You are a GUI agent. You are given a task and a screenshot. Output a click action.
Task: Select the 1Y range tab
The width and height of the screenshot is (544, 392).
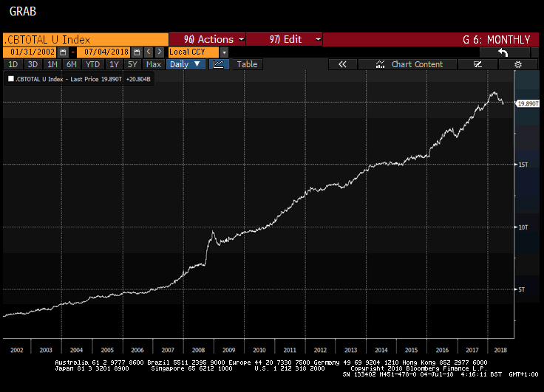tap(114, 64)
